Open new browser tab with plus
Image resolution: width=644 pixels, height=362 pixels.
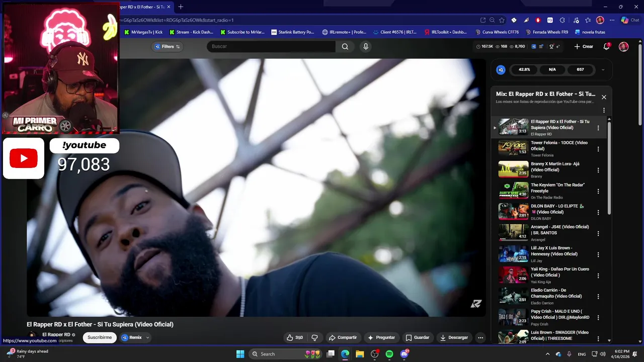tap(181, 7)
